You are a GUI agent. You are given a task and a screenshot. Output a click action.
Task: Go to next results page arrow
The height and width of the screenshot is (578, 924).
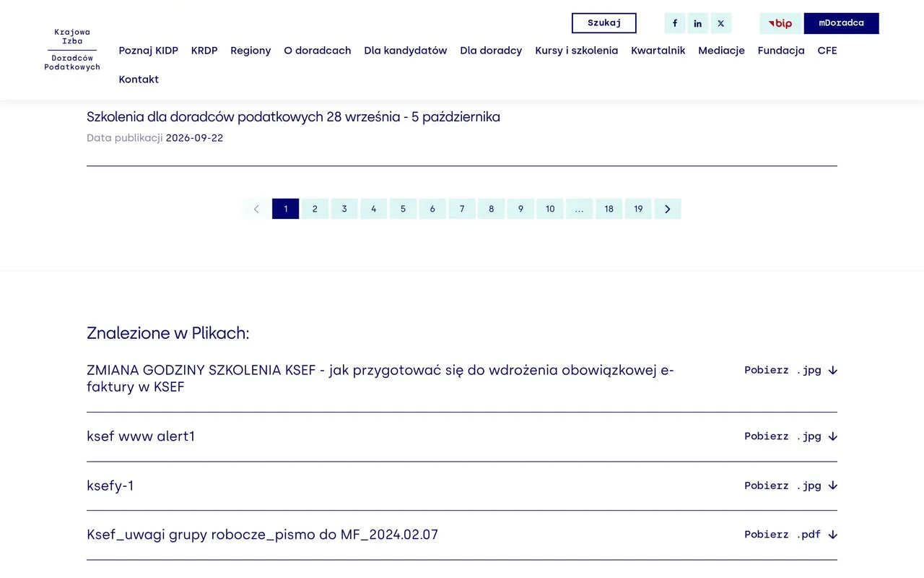668,209
